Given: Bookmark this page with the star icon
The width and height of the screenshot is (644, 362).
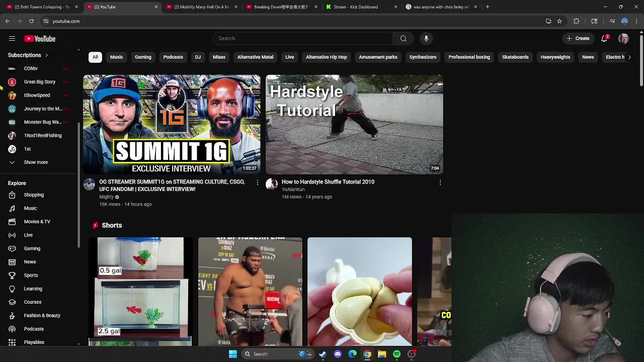Looking at the screenshot, I should click(559, 21).
